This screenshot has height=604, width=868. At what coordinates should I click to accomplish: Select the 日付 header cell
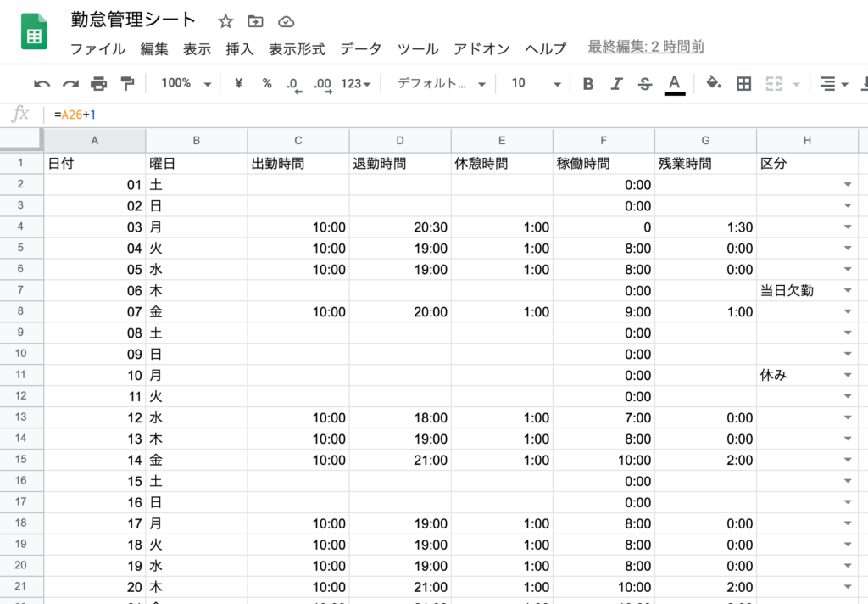coord(95,164)
